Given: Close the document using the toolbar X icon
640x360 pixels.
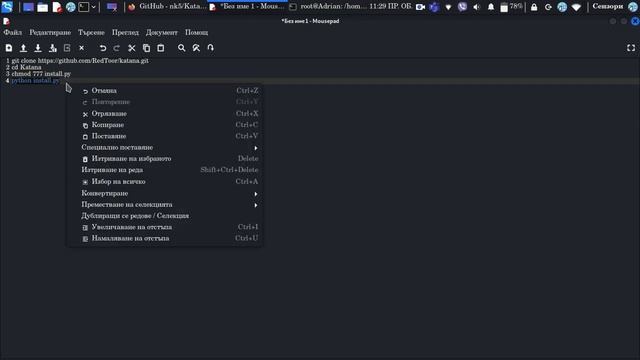Looking at the screenshot, I should click(x=82, y=48).
